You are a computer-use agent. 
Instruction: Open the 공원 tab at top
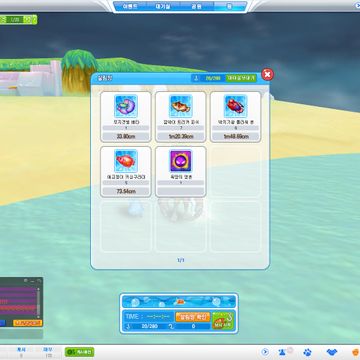pos(196,6)
